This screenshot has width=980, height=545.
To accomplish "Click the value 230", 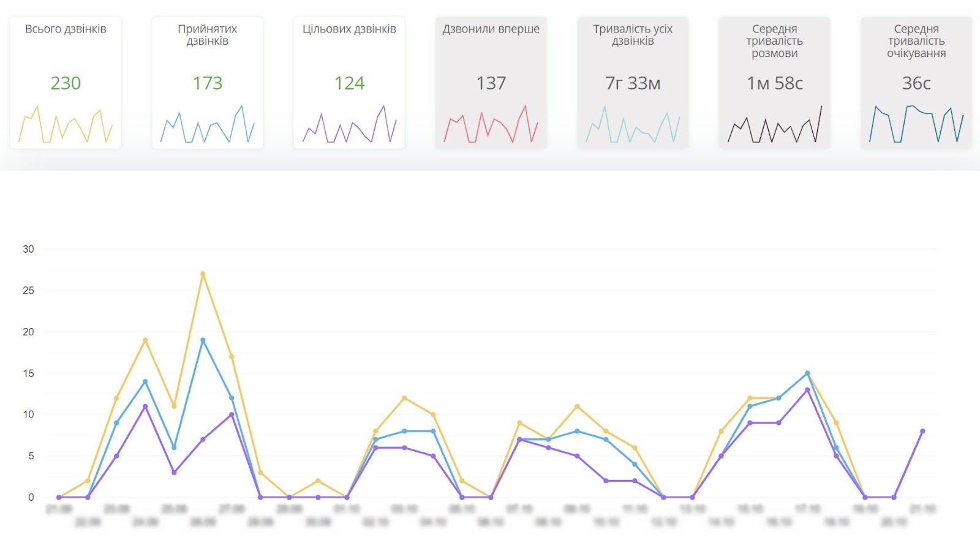I will click(66, 83).
